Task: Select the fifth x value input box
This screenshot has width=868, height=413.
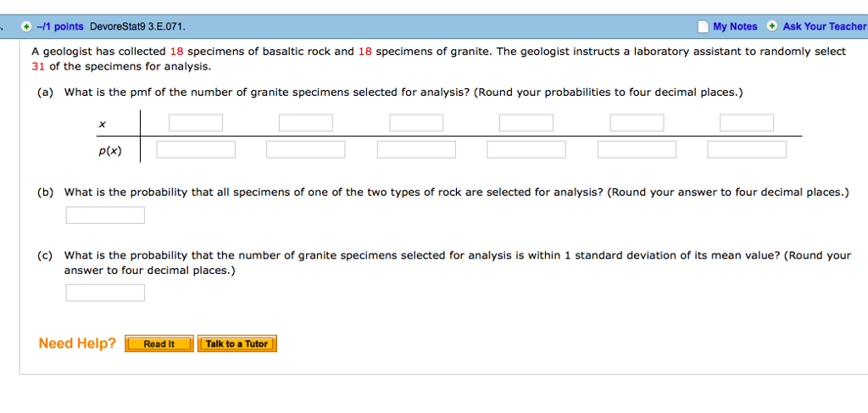Action: click(x=637, y=123)
